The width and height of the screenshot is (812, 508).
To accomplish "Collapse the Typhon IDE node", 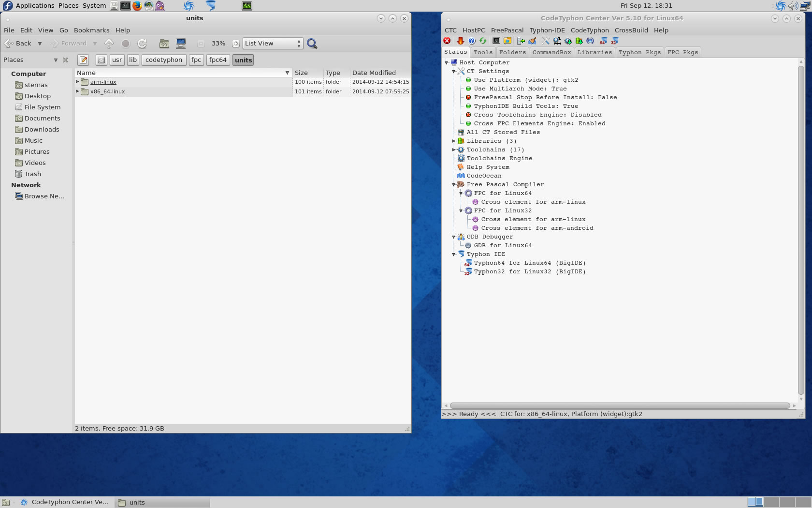I will pos(454,254).
